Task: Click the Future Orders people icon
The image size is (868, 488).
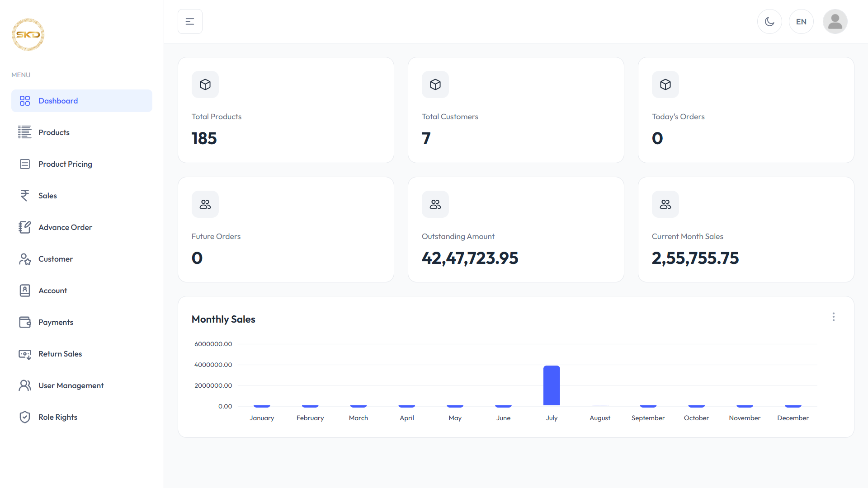Action: (x=205, y=204)
